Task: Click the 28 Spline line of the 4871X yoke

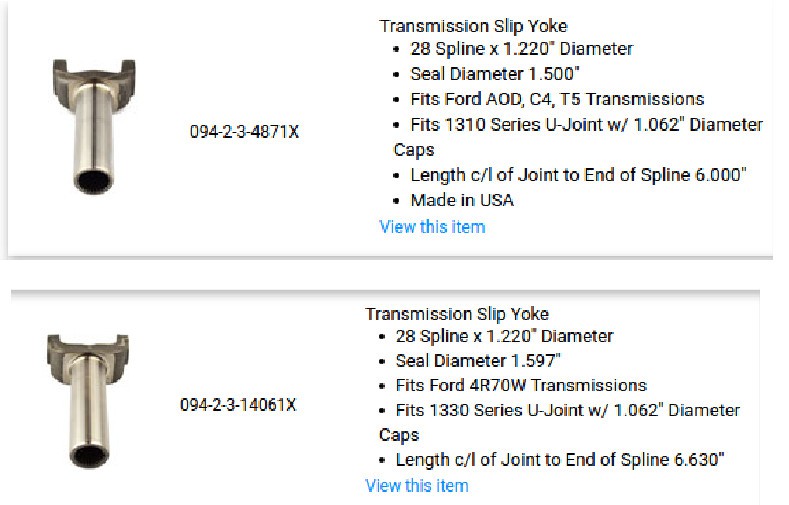Action: click(521, 49)
